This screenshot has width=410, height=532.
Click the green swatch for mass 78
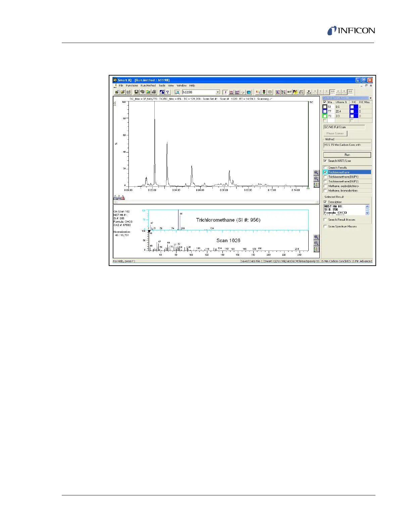325,116
